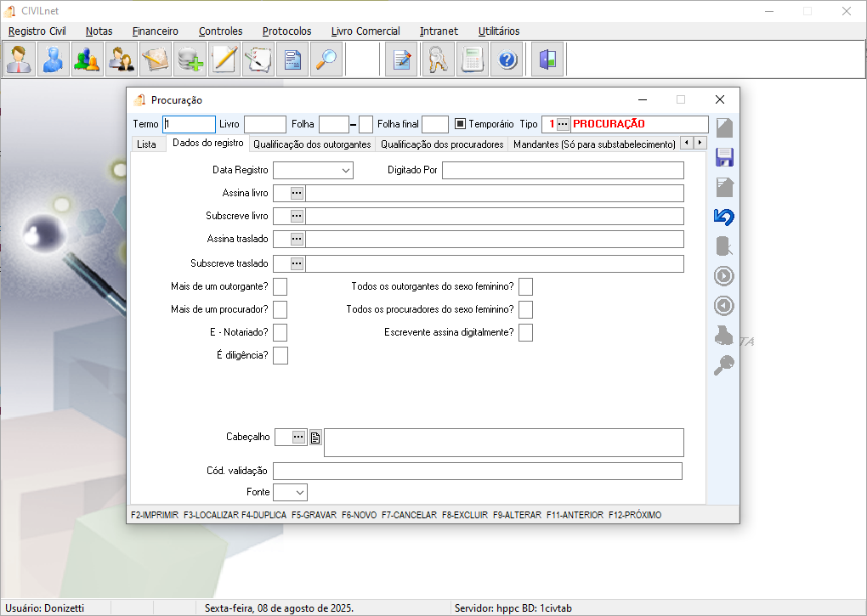Click the Assina livro ellipsis lookup button

click(x=297, y=193)
